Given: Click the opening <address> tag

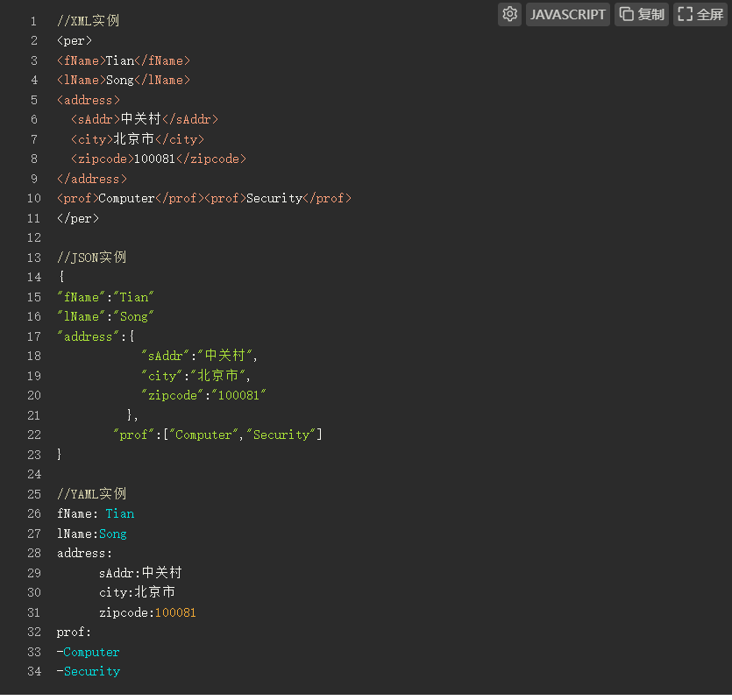Looking at the screenshot, I should [89, 100].
